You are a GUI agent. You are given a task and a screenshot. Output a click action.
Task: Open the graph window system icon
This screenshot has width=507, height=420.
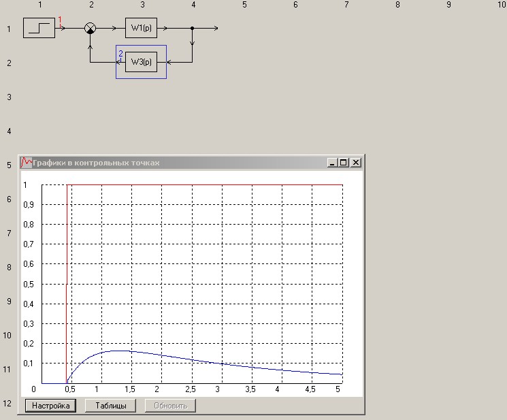[x=26, y=162]
